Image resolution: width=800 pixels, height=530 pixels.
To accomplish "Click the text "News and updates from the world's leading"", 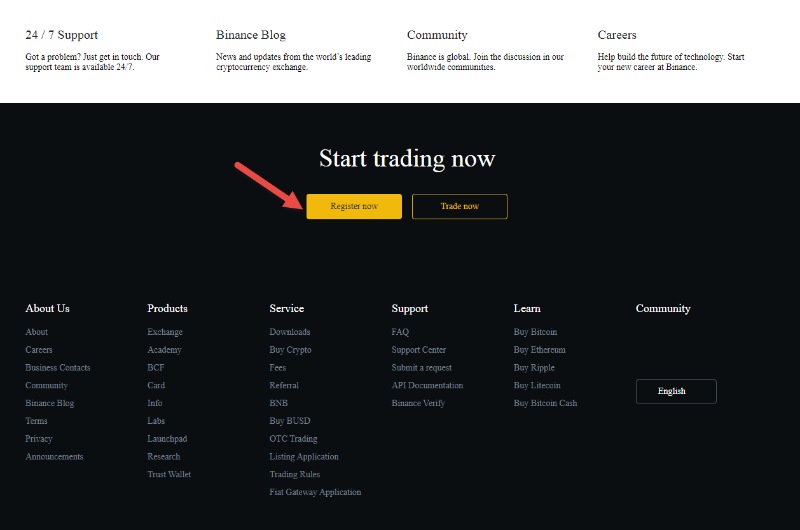I will pos(293,57).
